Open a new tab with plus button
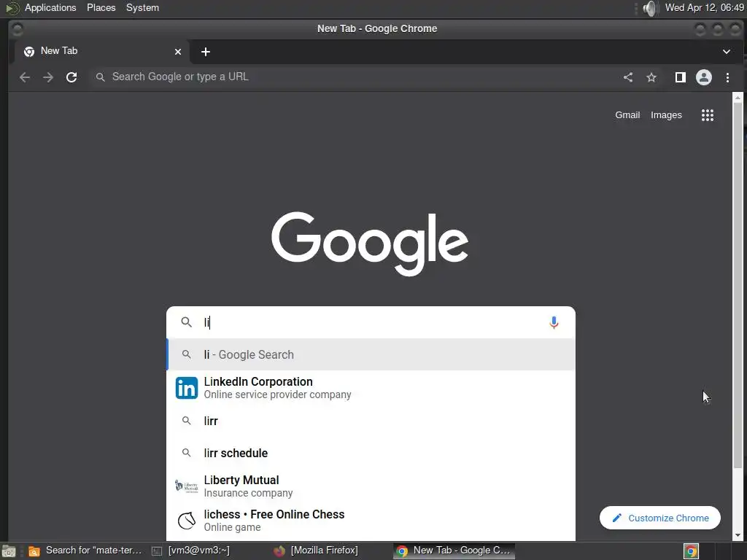Screen dimensions: 747x560 tap(205, 52)
